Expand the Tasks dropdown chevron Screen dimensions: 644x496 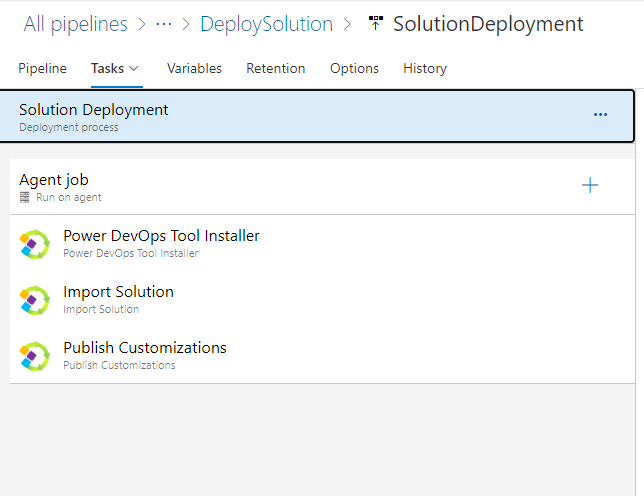(134, 69)
